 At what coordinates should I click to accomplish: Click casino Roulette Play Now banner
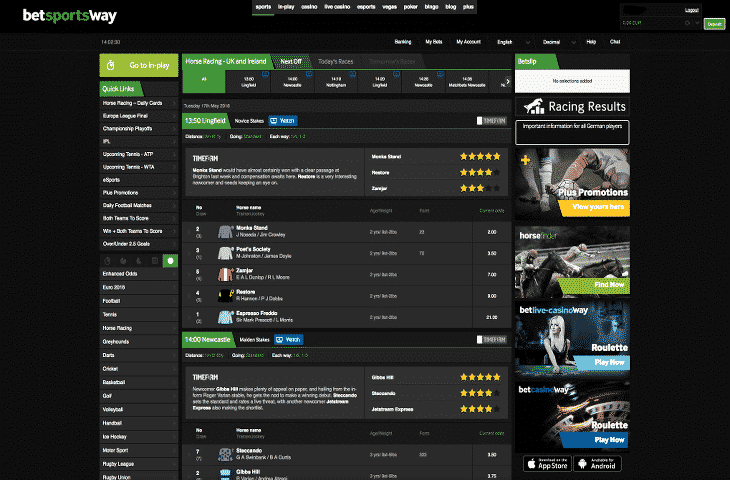tap(572, 417)
